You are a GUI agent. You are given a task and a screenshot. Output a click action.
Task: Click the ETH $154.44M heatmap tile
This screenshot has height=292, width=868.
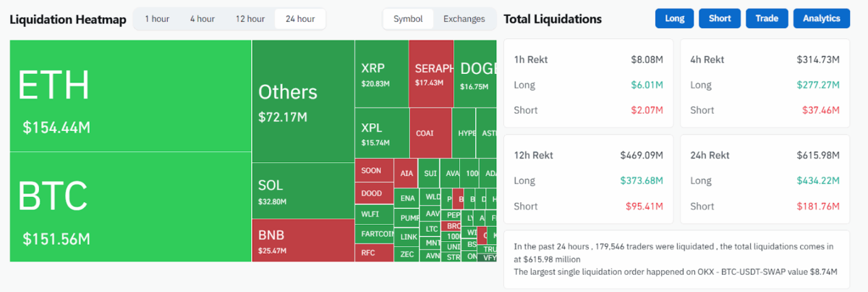pos(130,96)
